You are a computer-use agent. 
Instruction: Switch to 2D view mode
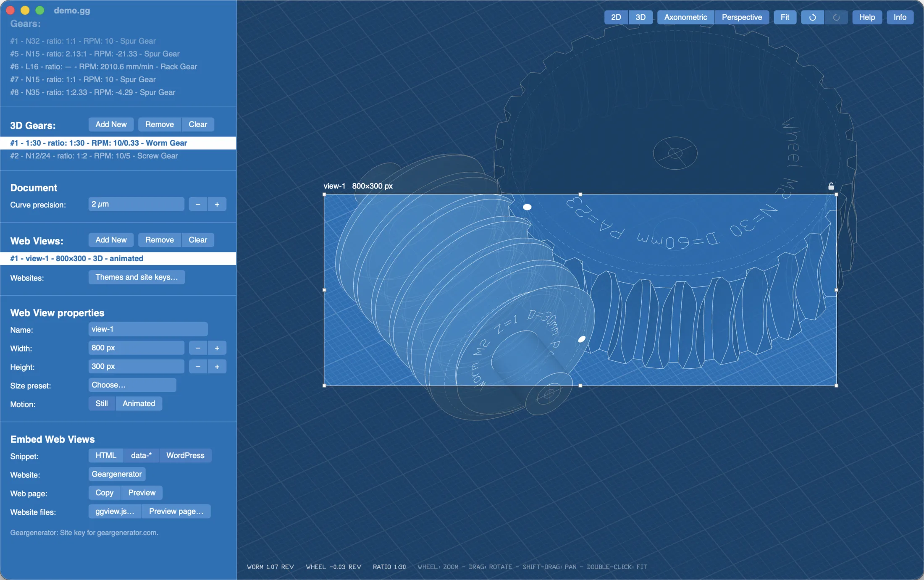pyautogui.click(x=616, y=17)
